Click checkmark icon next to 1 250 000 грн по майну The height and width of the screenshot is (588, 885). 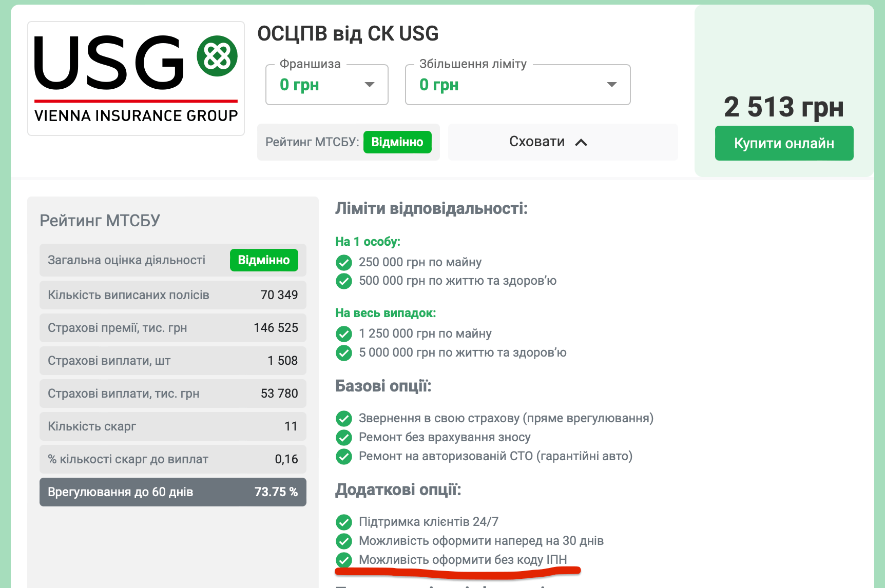tap(344, 334)
